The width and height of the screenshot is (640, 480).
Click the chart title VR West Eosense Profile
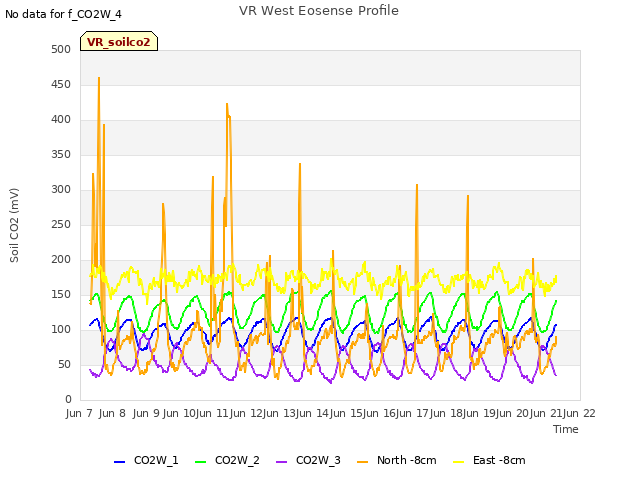tap(319, 10)
